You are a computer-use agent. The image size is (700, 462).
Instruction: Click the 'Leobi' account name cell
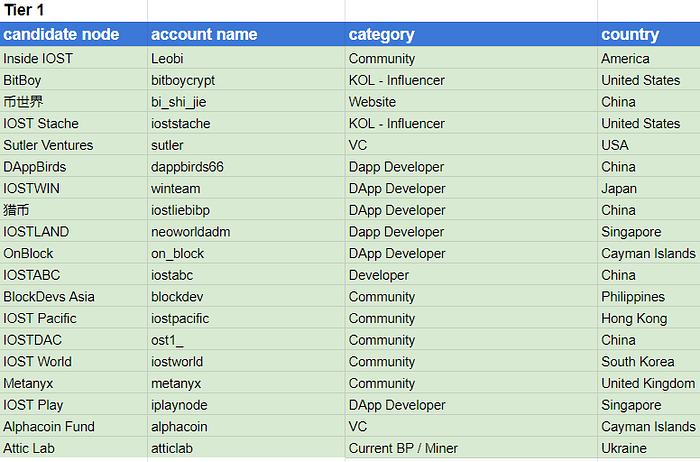point(246,58)
